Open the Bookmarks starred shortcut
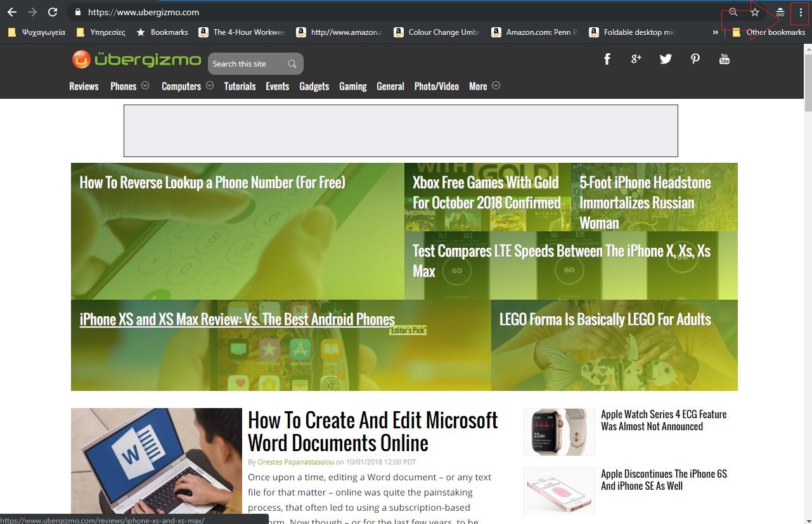The image size is (812, 524). click(x=162, y=32)
